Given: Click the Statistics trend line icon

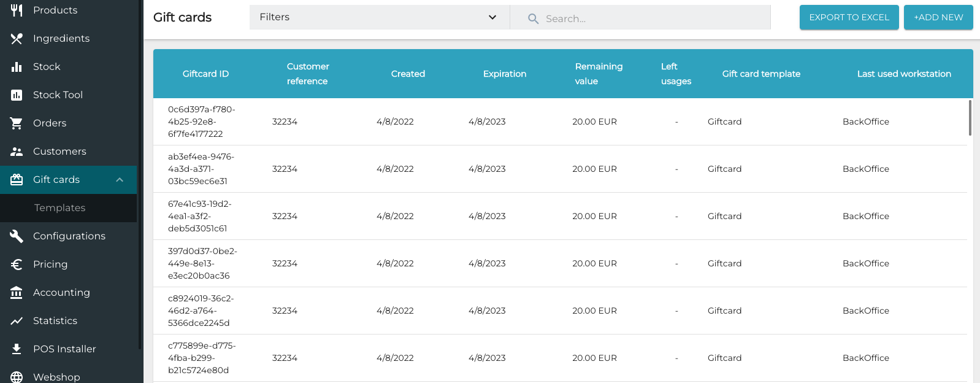Looking at the screenshot, I should pyautogui.click(x=17, y=320).
